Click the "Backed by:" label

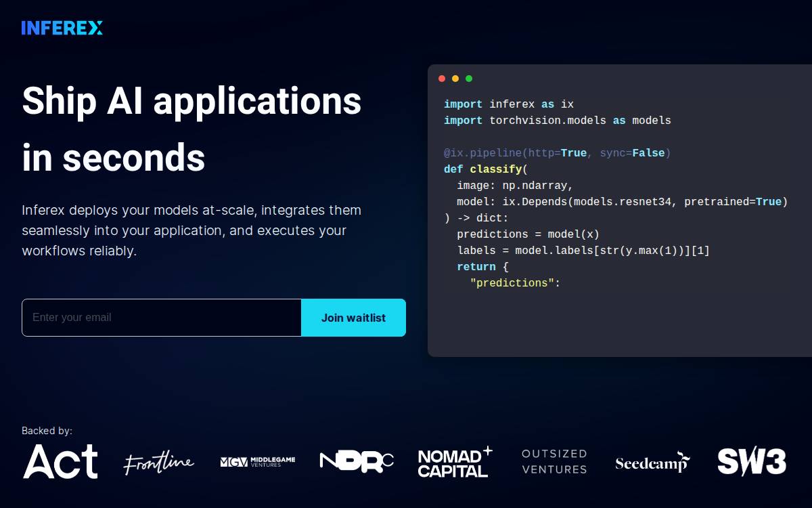pos(47,431)
